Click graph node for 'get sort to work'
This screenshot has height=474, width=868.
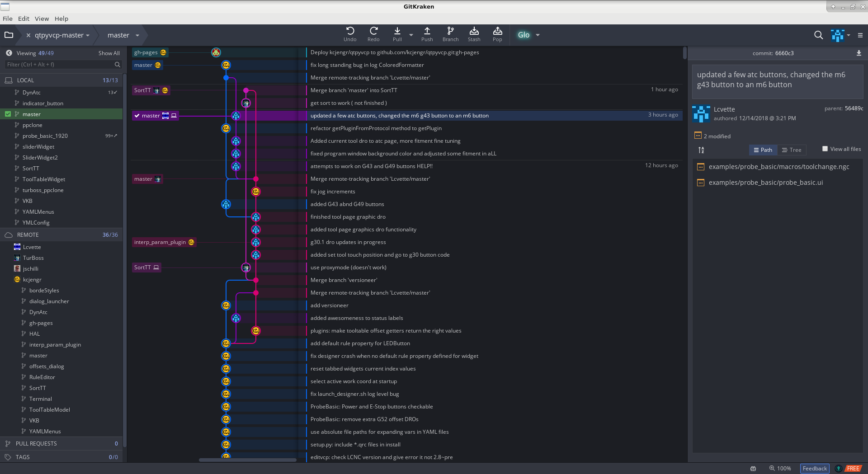tap(246, 103)
